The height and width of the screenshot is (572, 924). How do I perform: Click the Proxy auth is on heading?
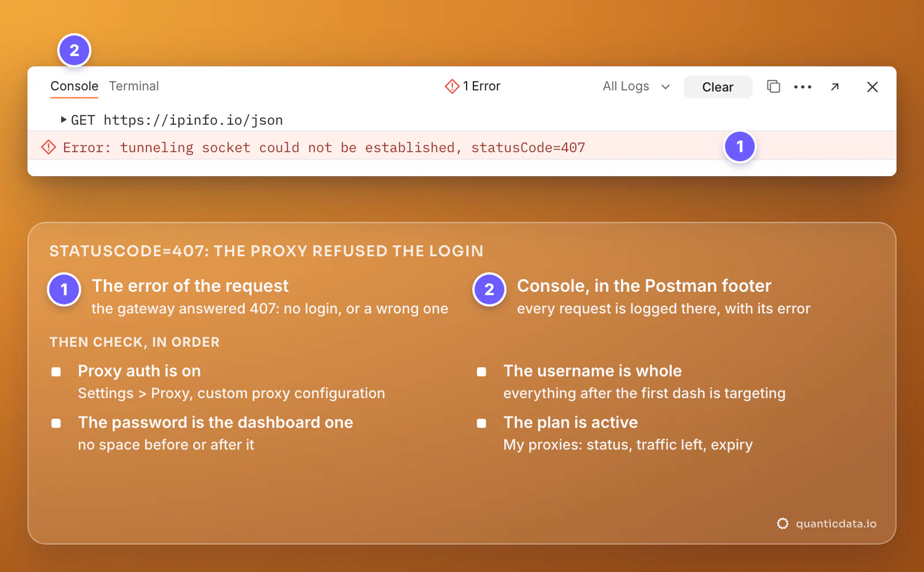point(139,371)
